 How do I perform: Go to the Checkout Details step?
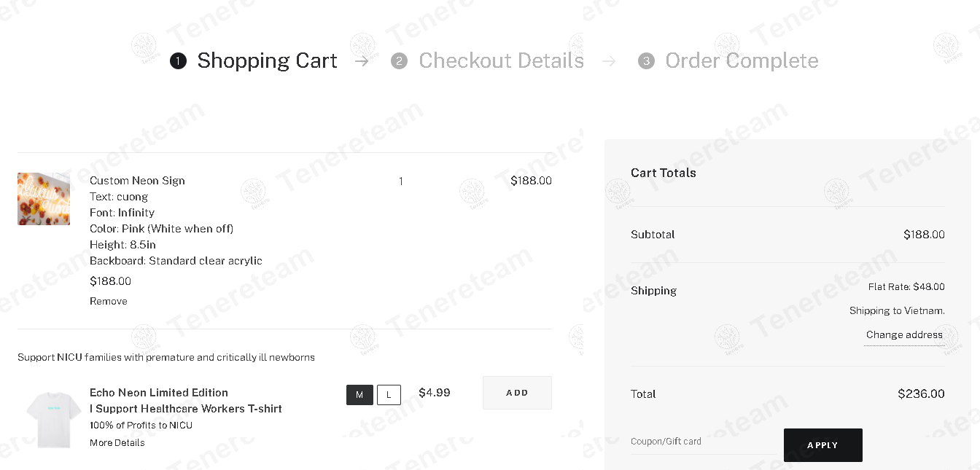pyautogui.click(x=501, y=60)
